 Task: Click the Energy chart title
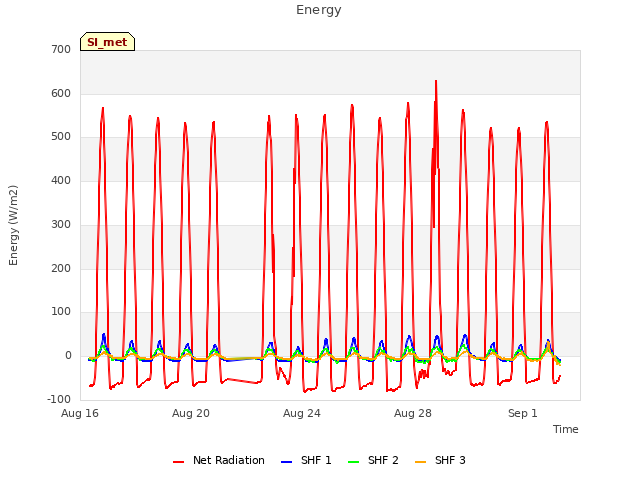(x=319, y=10)
